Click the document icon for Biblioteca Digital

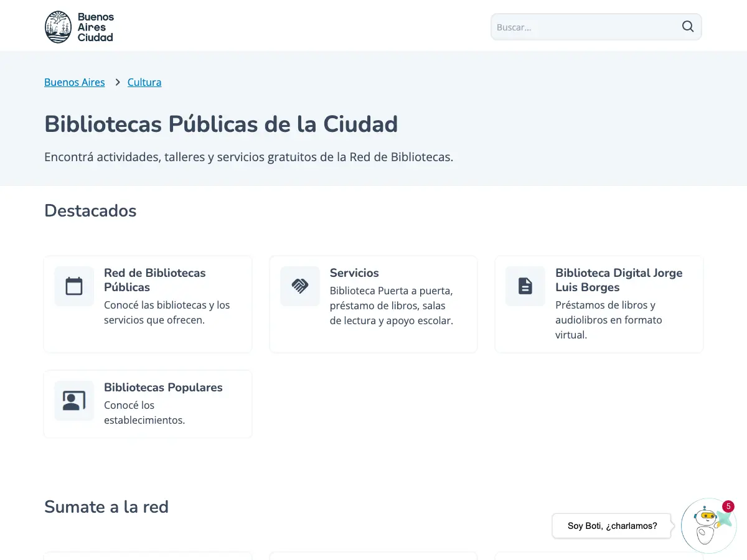[x=525, y=286]
